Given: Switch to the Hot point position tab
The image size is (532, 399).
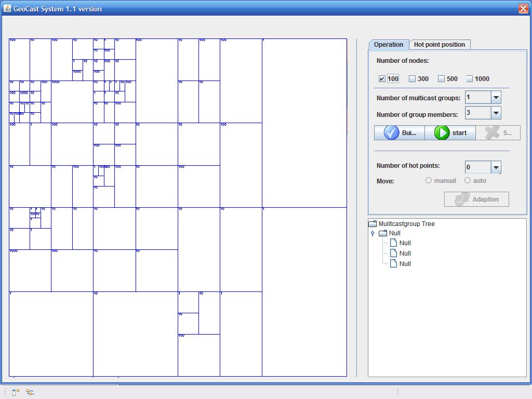Looking at the screenshot, I should (439, 45).
